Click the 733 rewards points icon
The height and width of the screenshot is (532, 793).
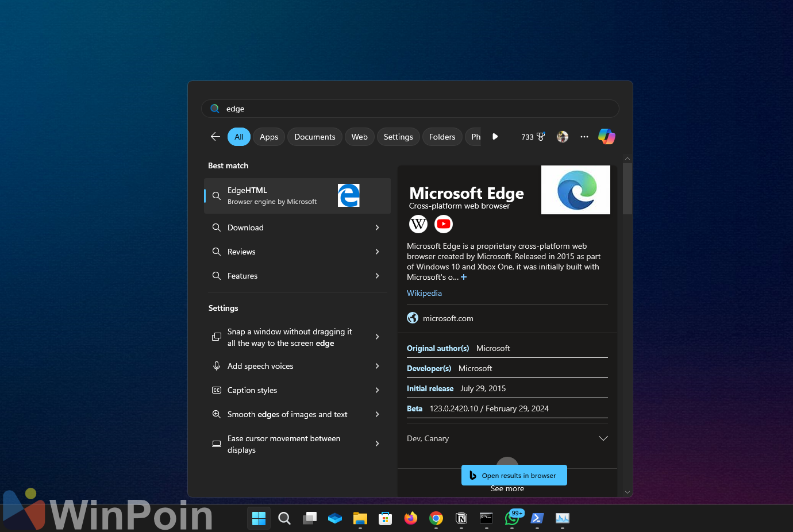533,137
